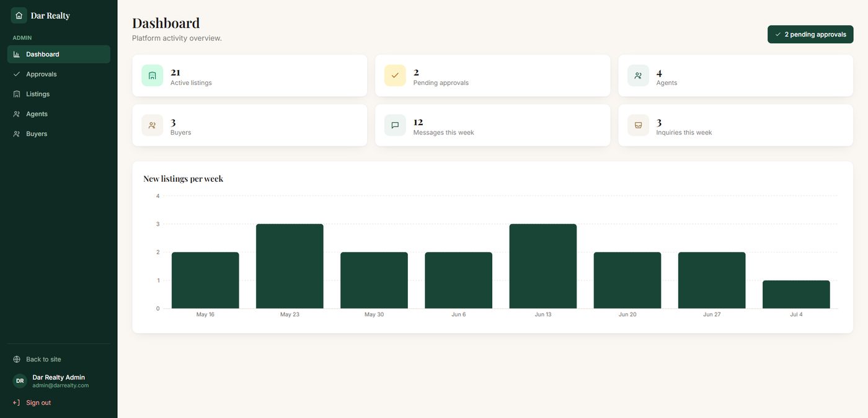The height and width of the screenshot is (418, 868).
Task: Click the Dashboard page heading
Action: (x=166, y=23)
